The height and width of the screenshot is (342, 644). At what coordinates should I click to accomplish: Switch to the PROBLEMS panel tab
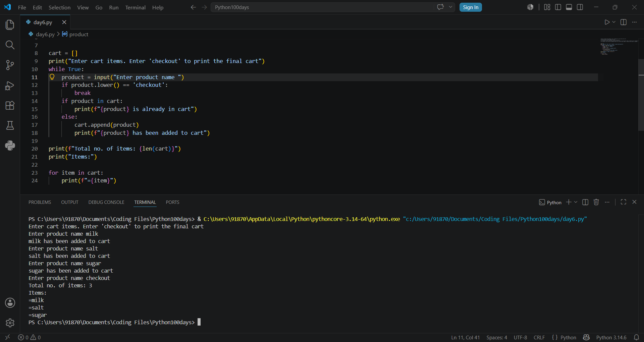(x=40, y=202)
